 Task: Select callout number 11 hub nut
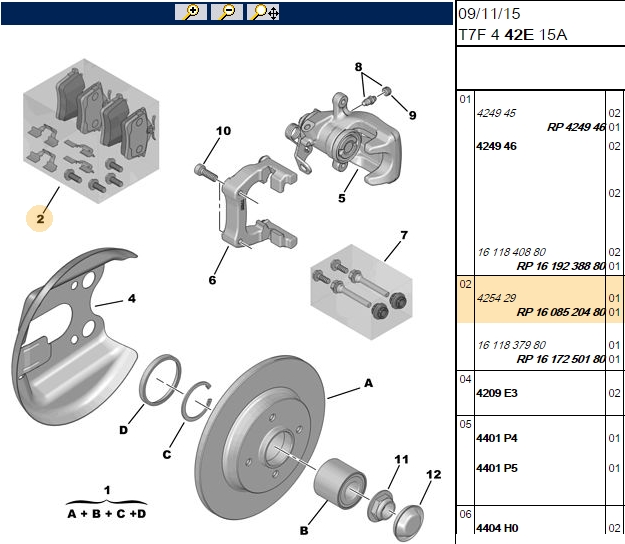pyautogui.click(x=401, y=460)
